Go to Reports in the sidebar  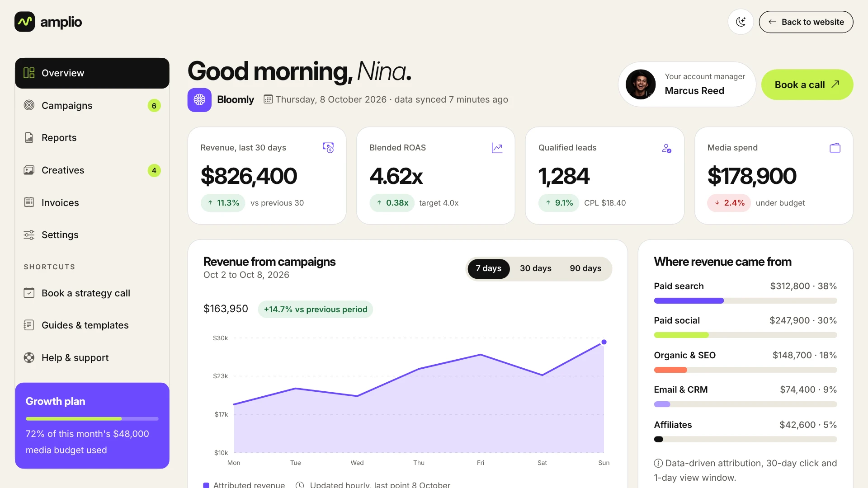point(92,138)
